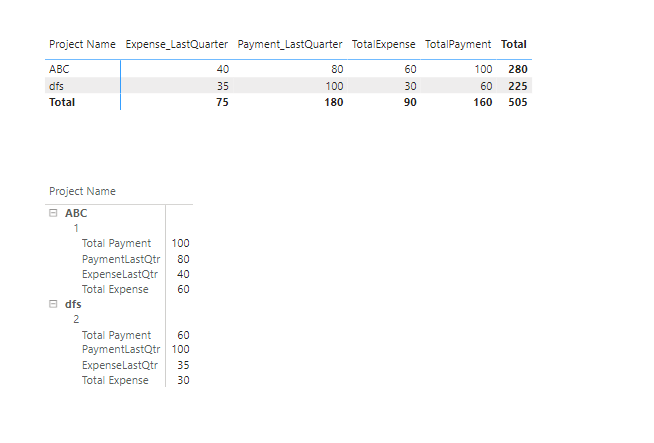Select PaymentLastQtr row under dfs
This screenshot has width=654, height=443.
pyautogui.click(x=121, y=349)
